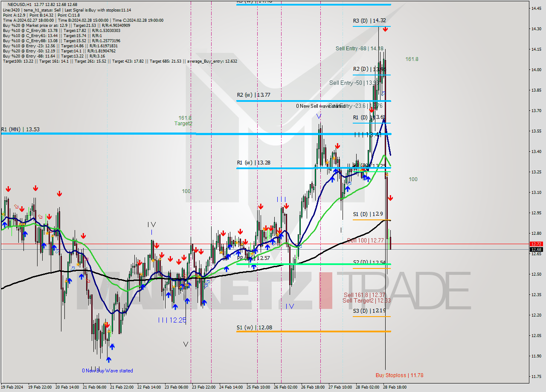Click the R1 (MN) | 13.53 level label
The image size is (546, 392).
20,129
